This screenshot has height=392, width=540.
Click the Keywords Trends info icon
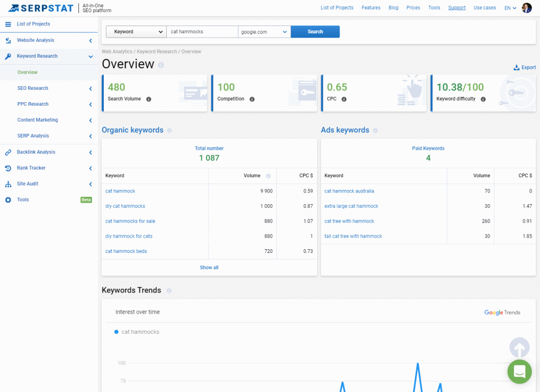click(169, 290)
